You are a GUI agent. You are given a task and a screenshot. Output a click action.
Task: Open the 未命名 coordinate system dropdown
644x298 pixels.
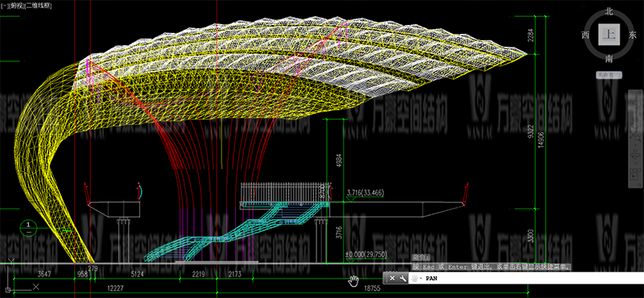609,75
